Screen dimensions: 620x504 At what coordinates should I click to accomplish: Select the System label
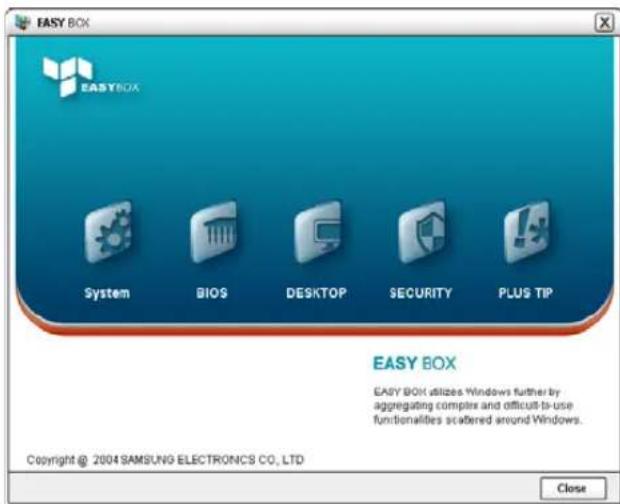pos(107,293)
